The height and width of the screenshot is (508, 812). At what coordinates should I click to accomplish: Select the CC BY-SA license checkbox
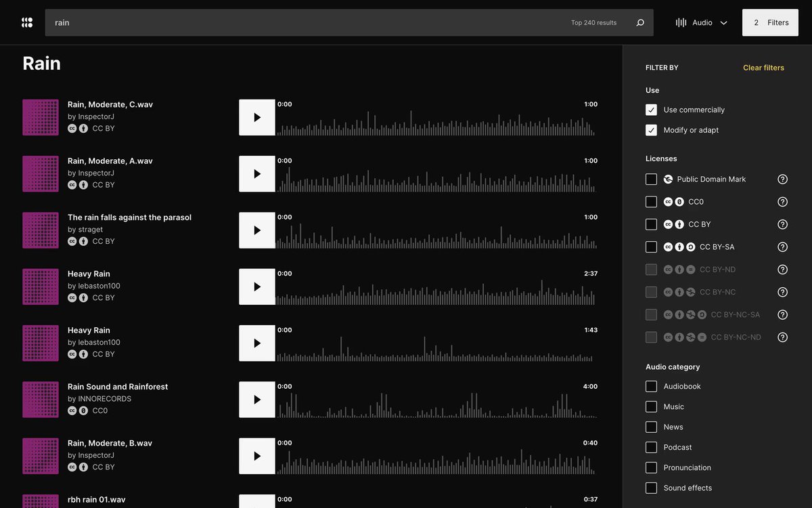coord(651,247)
